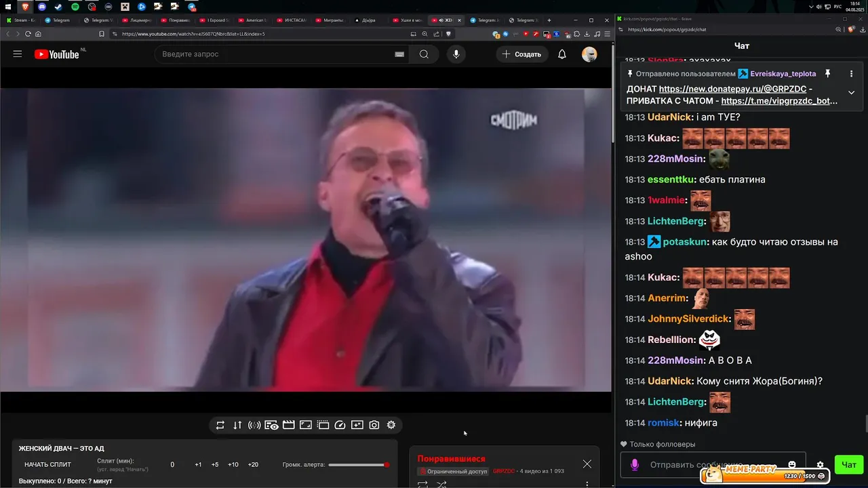Take a screenshot with the camera icon

[x=374, y=425]
